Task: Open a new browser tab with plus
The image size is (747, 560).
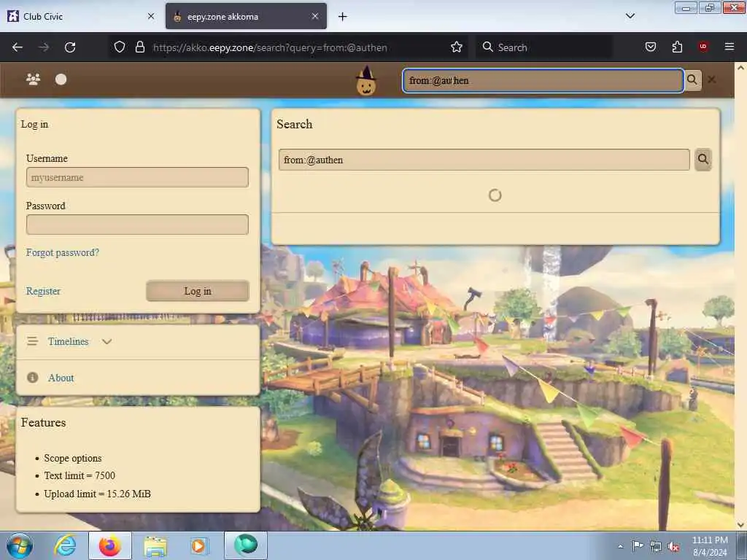Action: click(x=342, y=17)
